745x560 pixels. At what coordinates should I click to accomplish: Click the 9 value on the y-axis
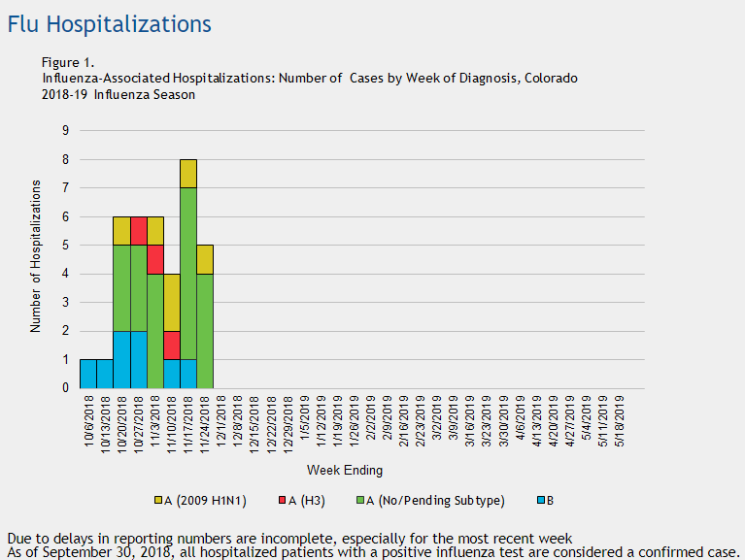point(65,131)
